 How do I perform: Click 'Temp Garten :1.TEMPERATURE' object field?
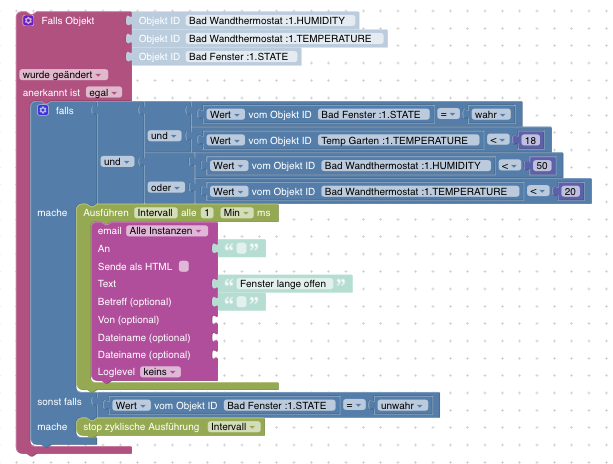pyautogui.click(x=398, y=140)
